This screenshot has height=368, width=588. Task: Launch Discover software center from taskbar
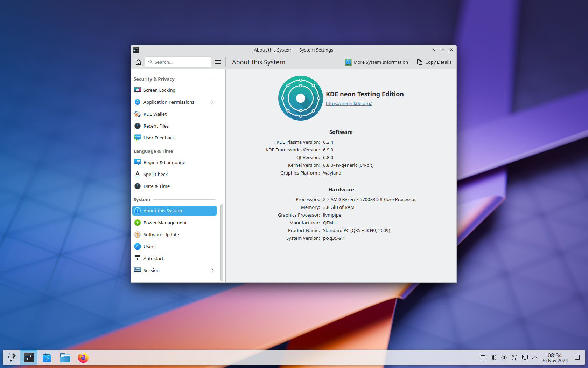click(x=47, y=357)
